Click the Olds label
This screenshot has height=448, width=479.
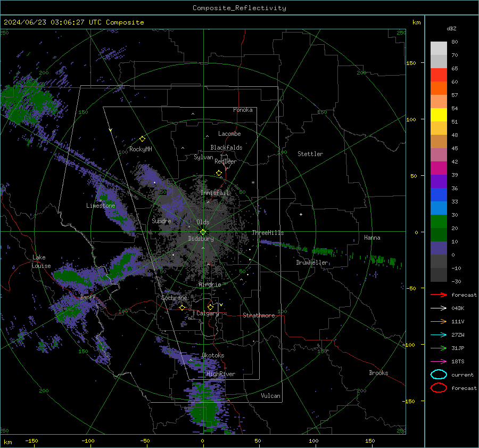pos(203,222)
